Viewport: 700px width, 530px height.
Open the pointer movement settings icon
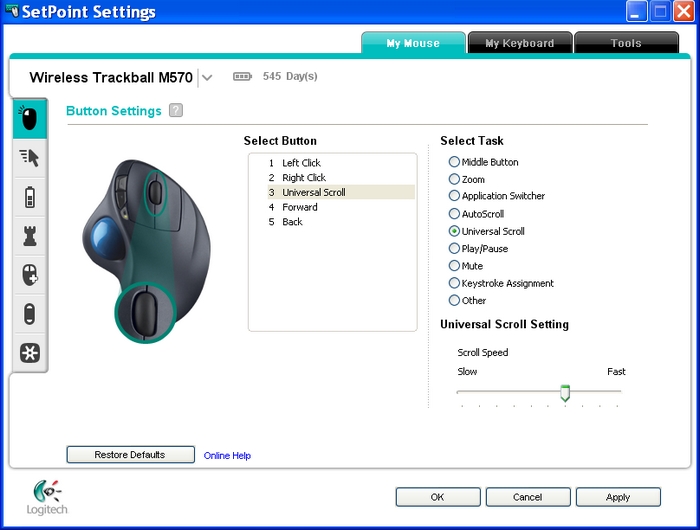(29, 158)
